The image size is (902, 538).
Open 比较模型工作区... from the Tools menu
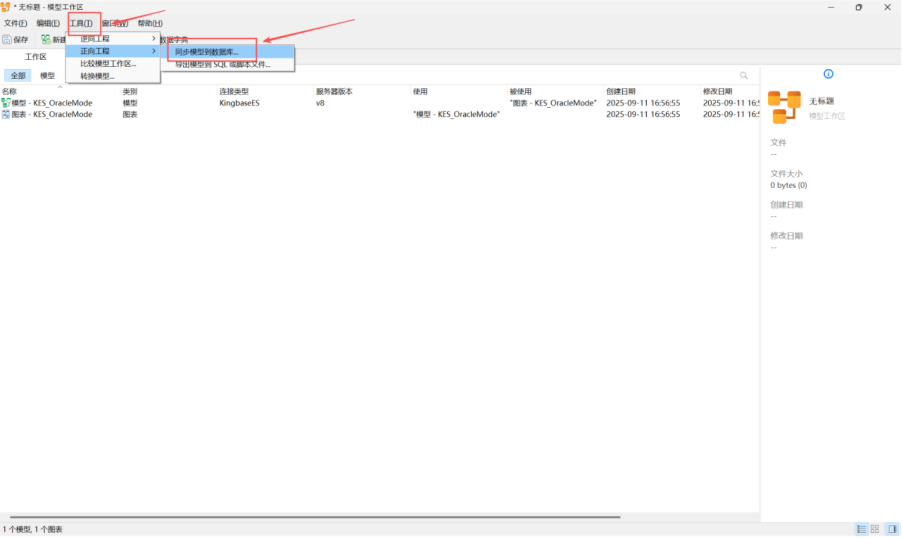pos(108,64)
